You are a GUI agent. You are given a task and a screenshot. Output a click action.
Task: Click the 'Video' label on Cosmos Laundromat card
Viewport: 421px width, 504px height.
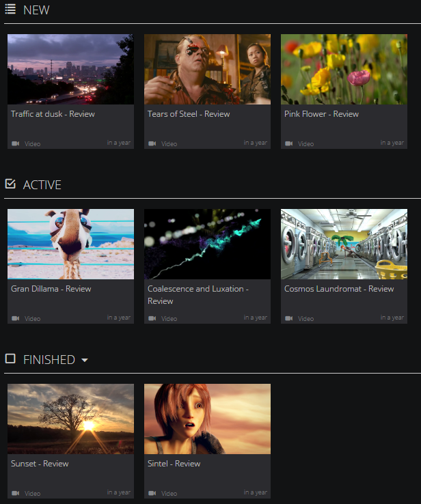[306, 318]
